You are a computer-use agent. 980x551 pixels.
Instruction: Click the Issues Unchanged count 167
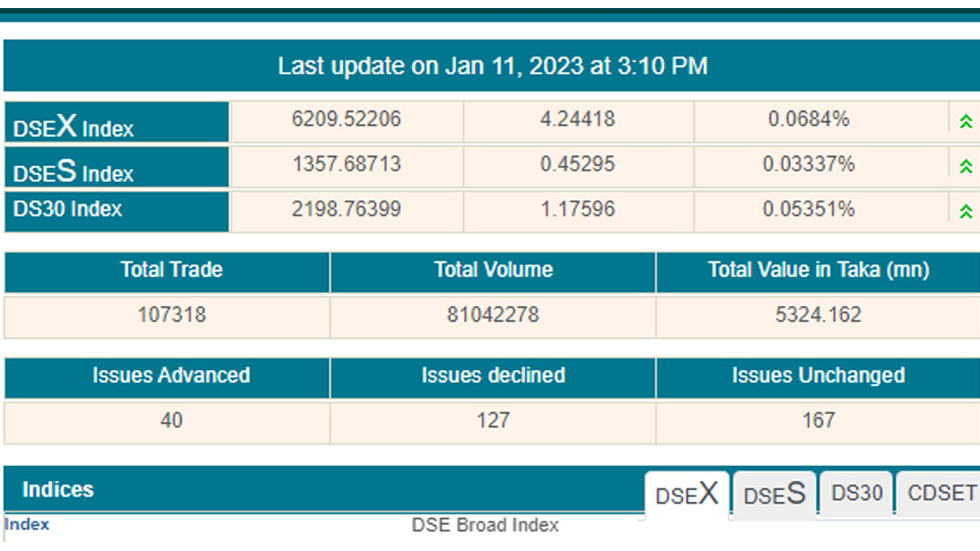pos(817,420)
